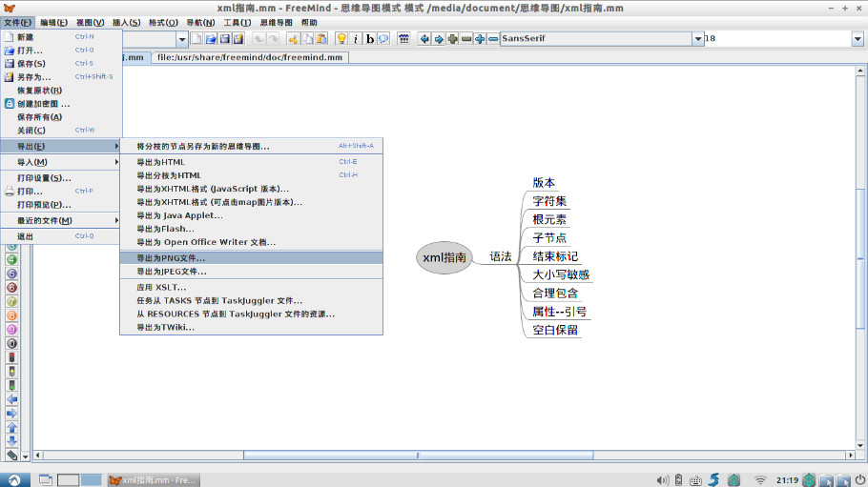Click the Save As toolbar icon
This screenshot has width=868, height=487.
click(x=238, y=38)
